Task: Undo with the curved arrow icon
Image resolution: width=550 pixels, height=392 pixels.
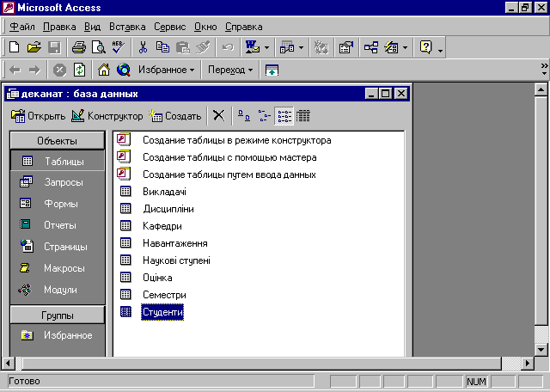Action: [228, 47]
